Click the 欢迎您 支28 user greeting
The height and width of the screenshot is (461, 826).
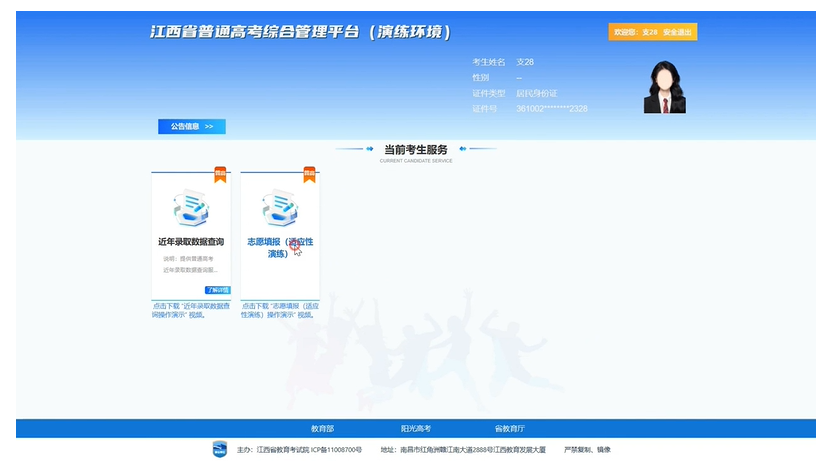coord(635,33)
